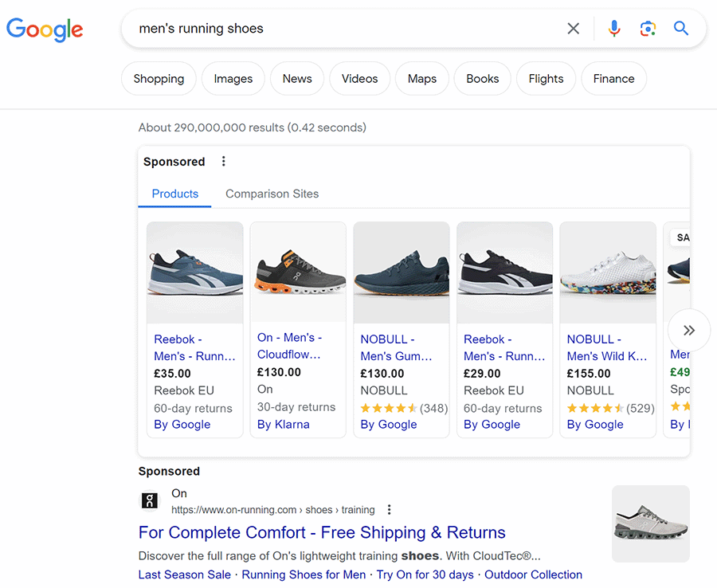This screenshot has height=588, width=717.
Task: Open the blue Reebok shoe image priced £35.00
Action: 195,272
